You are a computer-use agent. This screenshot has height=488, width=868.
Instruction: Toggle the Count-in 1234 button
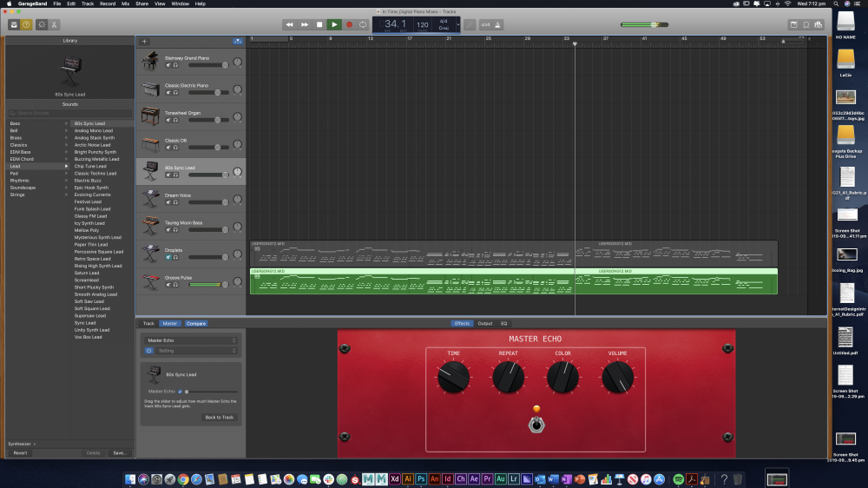coord(485,24)
